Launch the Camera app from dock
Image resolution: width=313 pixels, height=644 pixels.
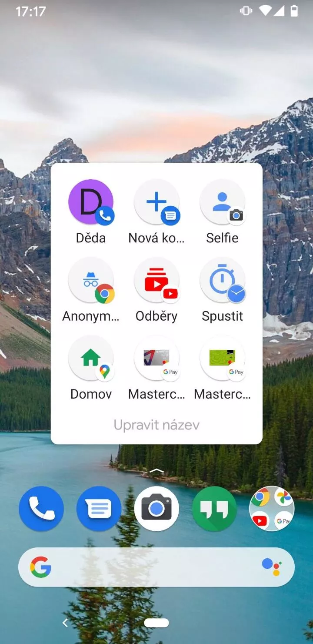click(156, 509)
